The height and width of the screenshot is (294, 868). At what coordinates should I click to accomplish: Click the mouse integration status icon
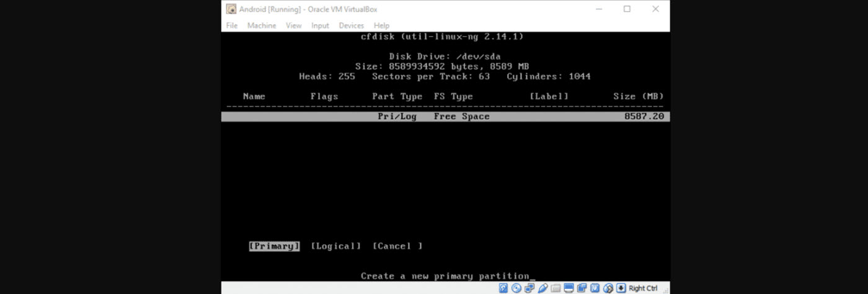point(608,288)
